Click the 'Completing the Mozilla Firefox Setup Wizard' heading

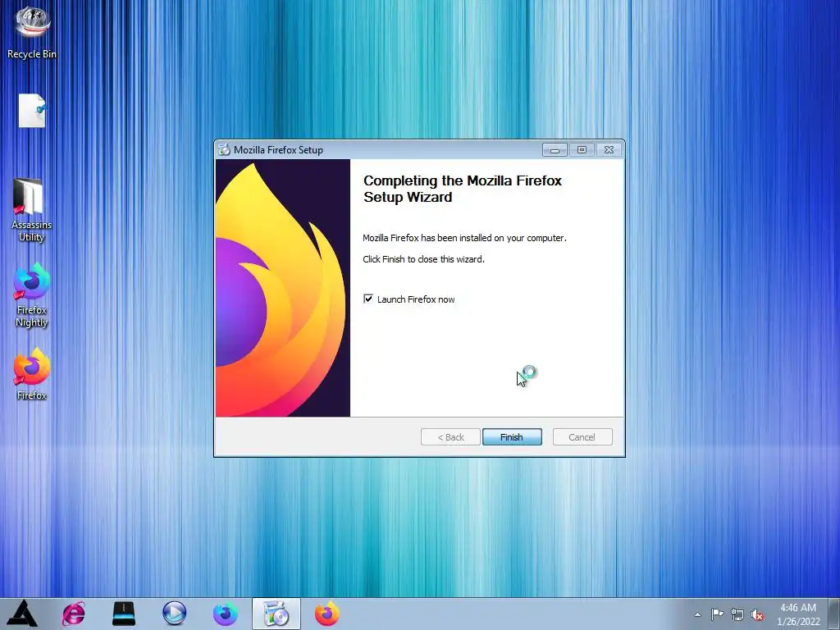click(463, 189)
